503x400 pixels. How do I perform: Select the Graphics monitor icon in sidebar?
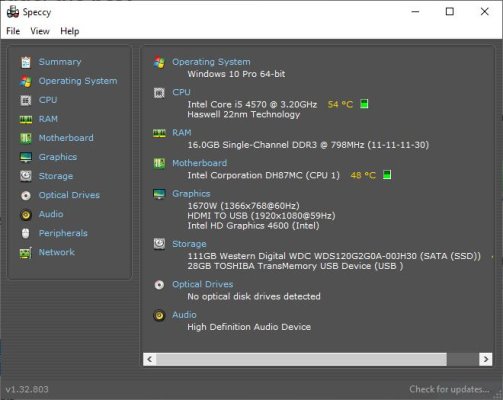coord(26,157)
